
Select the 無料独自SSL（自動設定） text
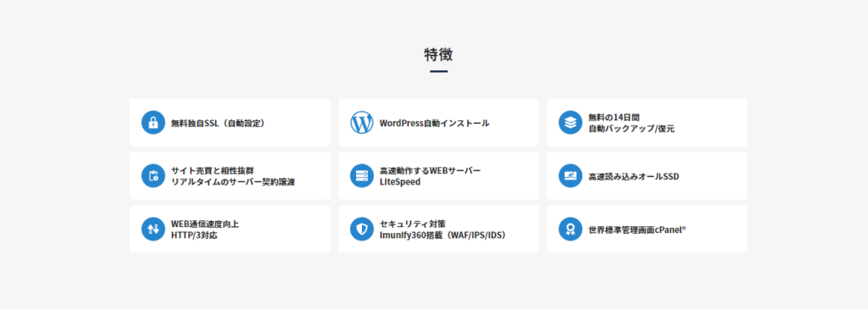click(x=218, y=123)
